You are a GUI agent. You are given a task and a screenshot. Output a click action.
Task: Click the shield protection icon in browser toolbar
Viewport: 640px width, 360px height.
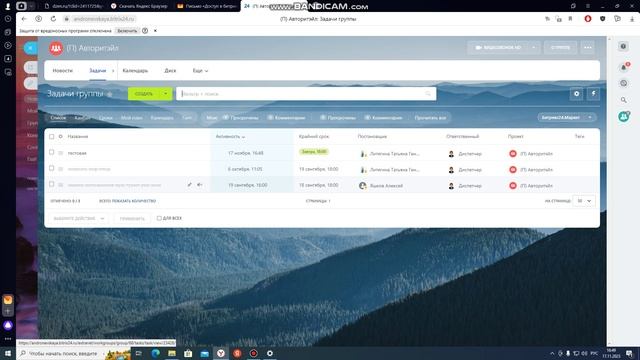[x=602, y=19]
